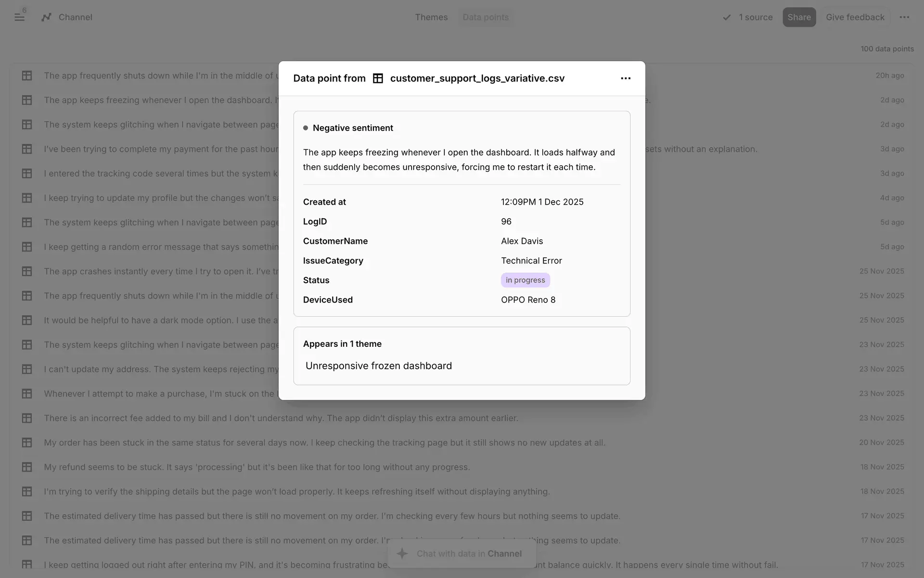This screenshot has height=578, width=924.
Task: Open the modal's three-dot options menu
Action: pyautogui.click(x=625, y=79)
